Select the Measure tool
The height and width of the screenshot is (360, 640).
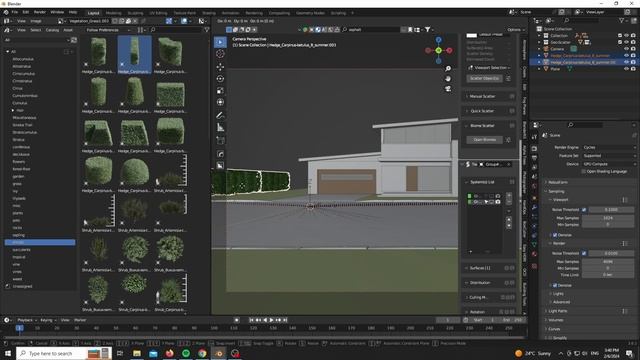pos(220,128)
